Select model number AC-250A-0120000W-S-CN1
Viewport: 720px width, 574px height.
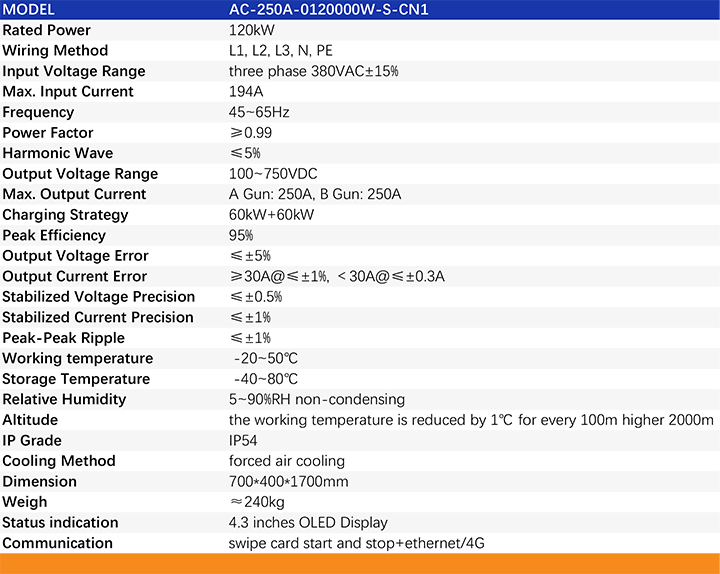[330, 10]
